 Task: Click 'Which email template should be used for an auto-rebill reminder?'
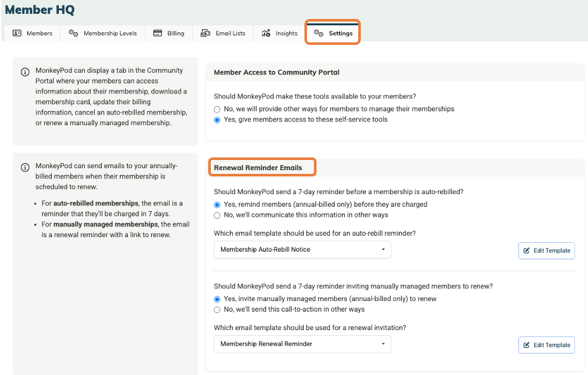click(315, 233)
